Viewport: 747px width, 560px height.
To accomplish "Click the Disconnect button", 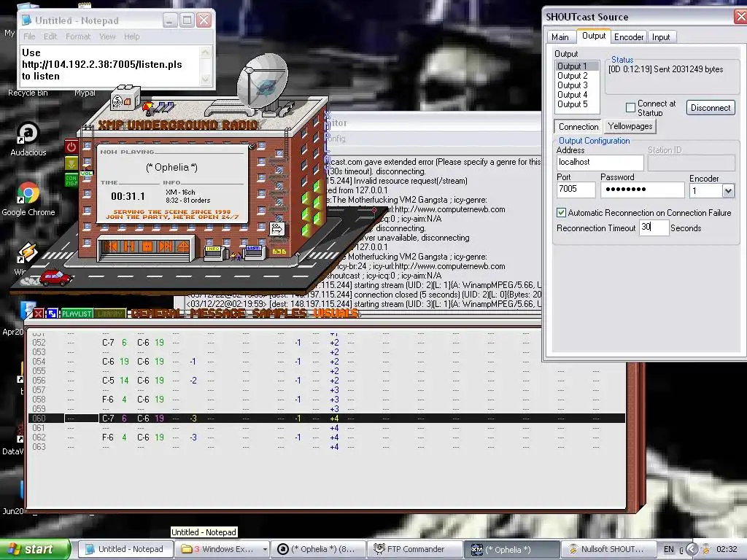I will coord(711,108).
